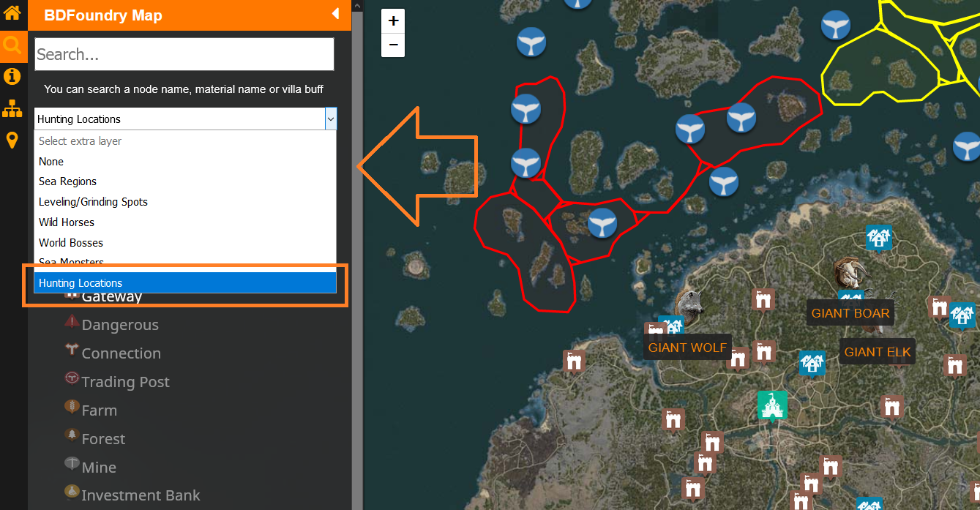Click the Home icon in the sidebar
The height and width of the screenshot is (510, 980).
12,13
